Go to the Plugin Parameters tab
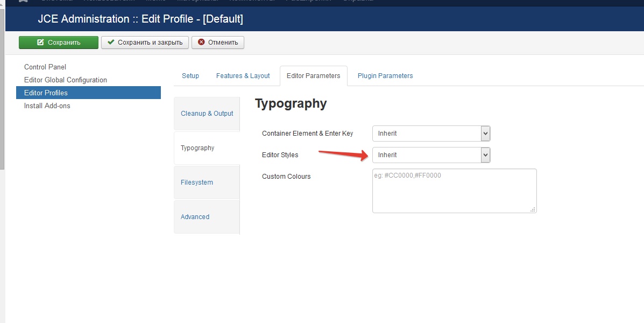Viewport: 644px width, 323px height. [385, 76]
